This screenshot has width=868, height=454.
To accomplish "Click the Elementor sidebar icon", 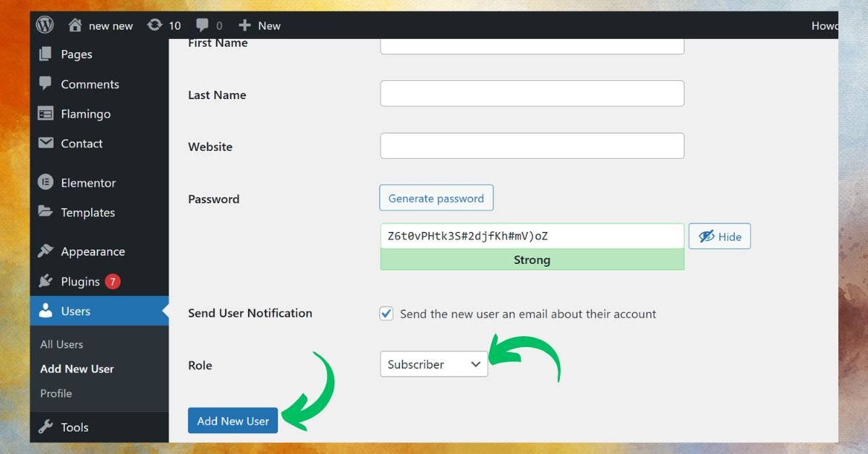I will pos(46,182).
